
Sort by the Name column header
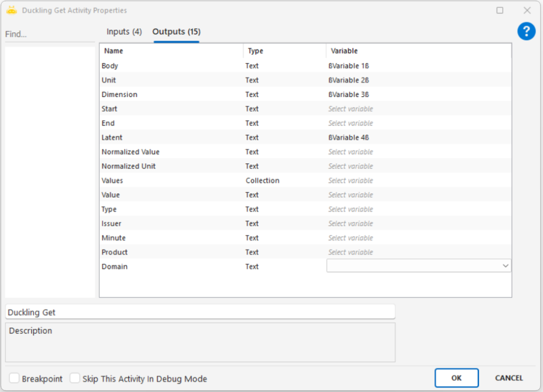pyautogui.click(x=113, y=51)
